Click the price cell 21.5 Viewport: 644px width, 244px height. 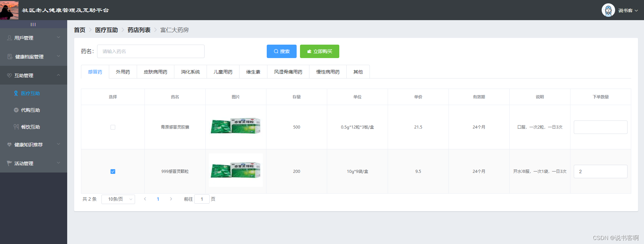tap(418, 127)
